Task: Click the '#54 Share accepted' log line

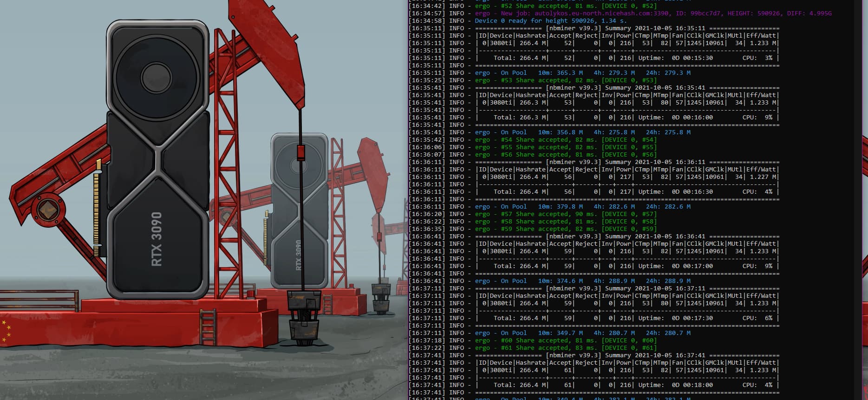Action: [x=533, y=140]
